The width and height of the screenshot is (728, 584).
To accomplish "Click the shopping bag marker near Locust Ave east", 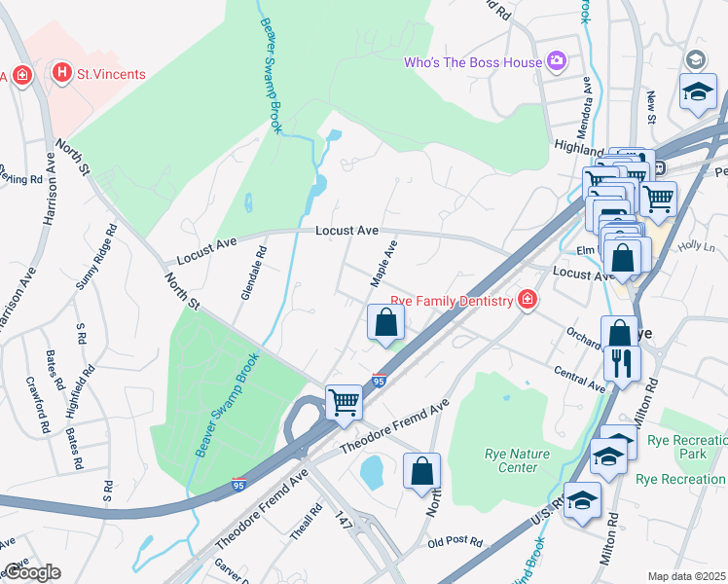I will click(623, 260).
